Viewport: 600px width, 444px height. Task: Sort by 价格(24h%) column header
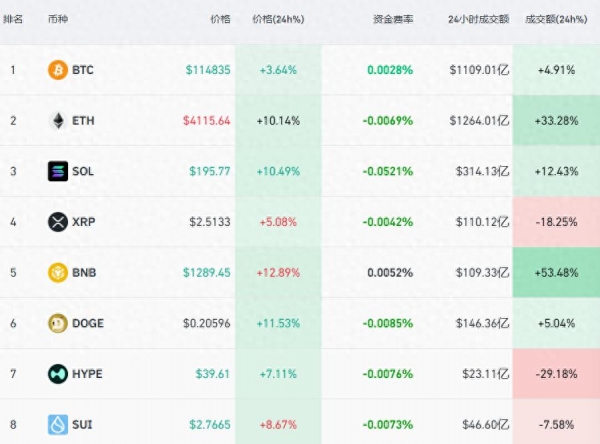pos(279,20)
